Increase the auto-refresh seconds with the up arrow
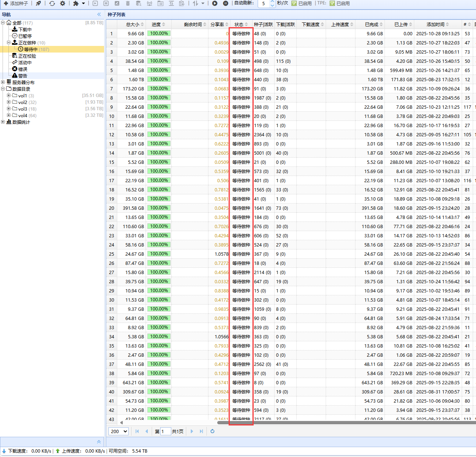The height and width of the screenshot is (457, 476). pyautogui.click(x=272, y=2)
